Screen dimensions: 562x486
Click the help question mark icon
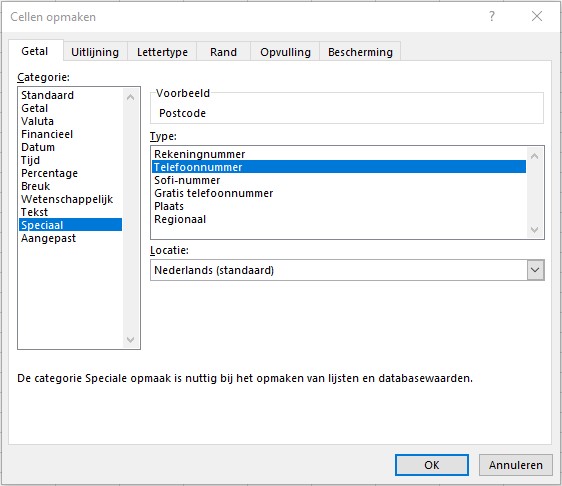point(492,16)
